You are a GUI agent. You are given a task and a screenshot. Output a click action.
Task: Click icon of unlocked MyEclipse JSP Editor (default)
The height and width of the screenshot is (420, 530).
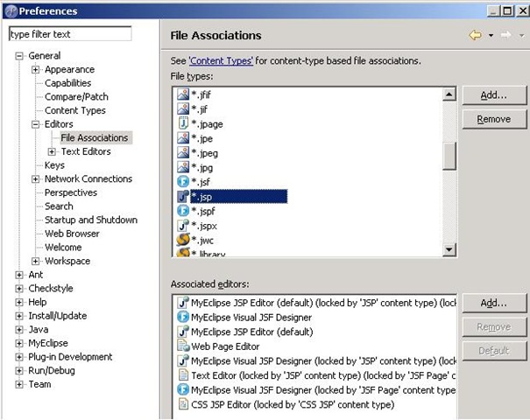pyautogui.click(x=183, y=332)
